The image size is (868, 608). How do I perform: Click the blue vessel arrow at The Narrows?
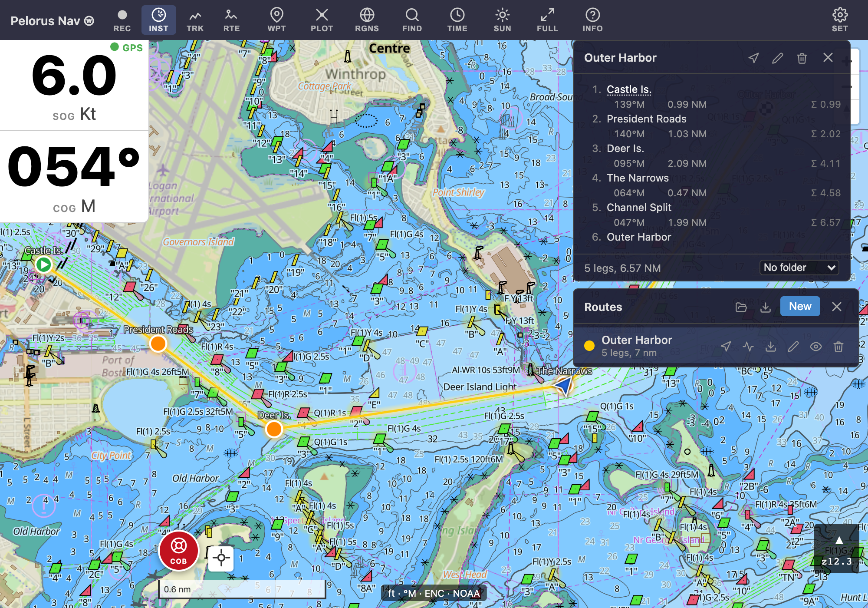point(565,385)
